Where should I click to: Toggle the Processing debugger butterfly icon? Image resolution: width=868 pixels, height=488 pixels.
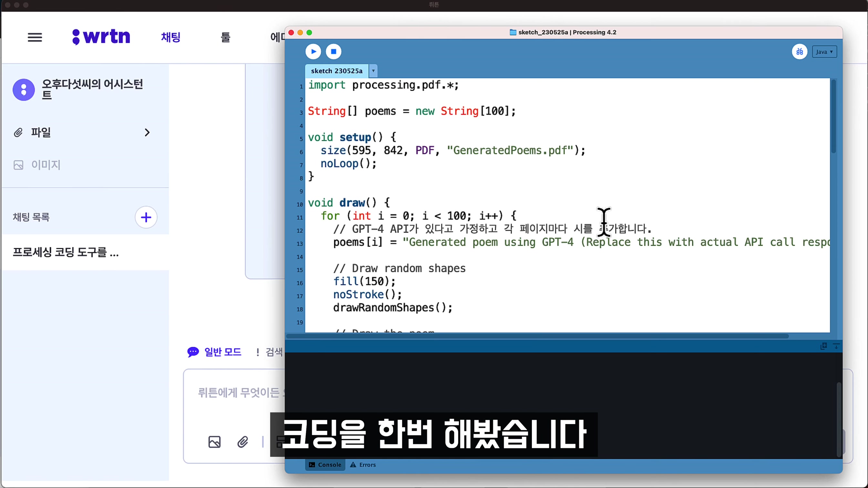pyautogui.click(x=799, y=52)
